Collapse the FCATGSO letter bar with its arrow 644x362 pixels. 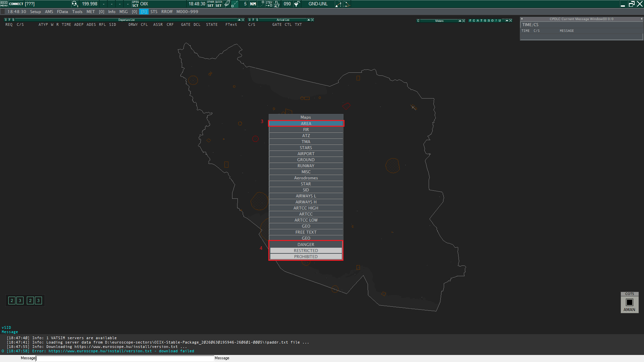(507, 21)
